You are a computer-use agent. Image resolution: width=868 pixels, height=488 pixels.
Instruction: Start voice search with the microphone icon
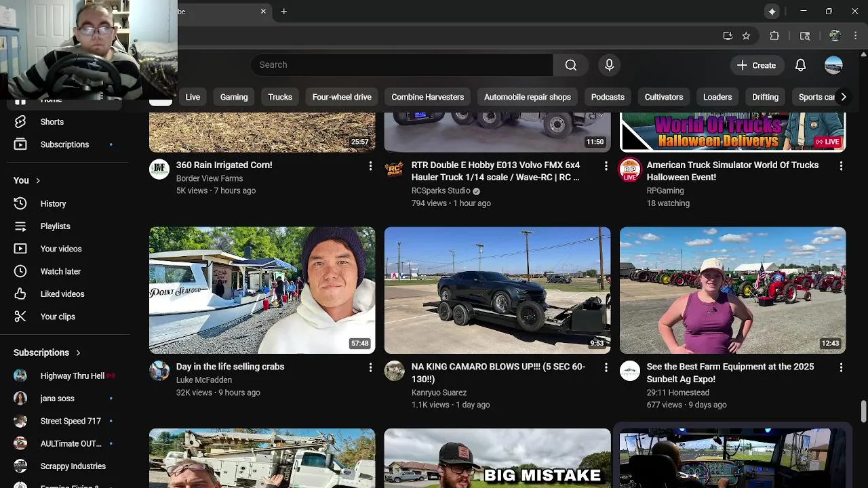click(609, 65)
